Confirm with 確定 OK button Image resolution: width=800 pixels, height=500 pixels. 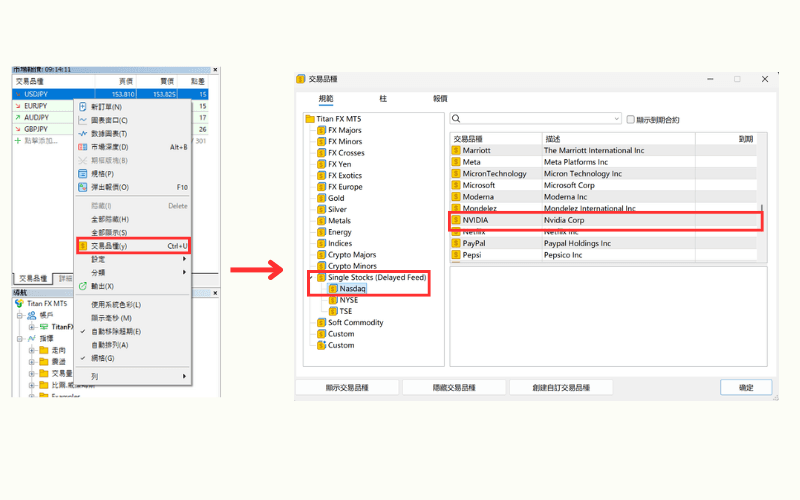[746, 388]
